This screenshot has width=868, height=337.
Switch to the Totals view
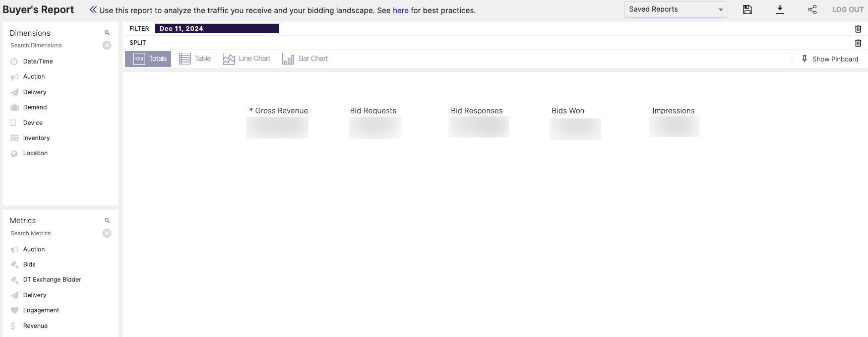[148, 59]
